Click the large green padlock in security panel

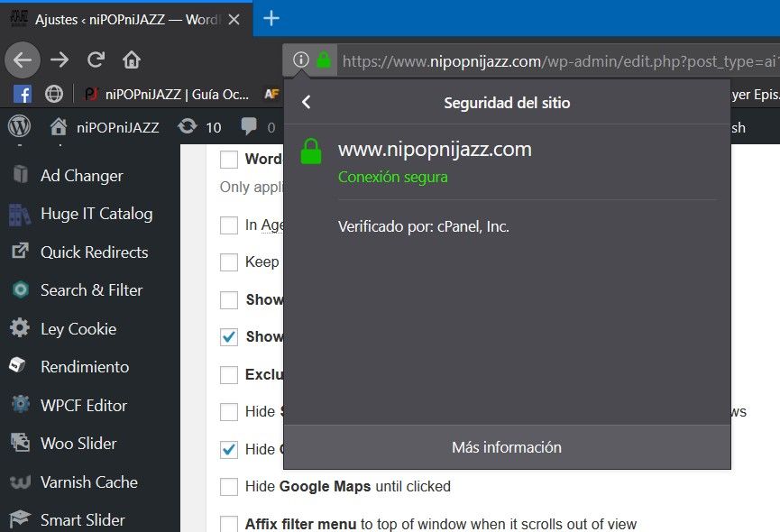point(311,151)
